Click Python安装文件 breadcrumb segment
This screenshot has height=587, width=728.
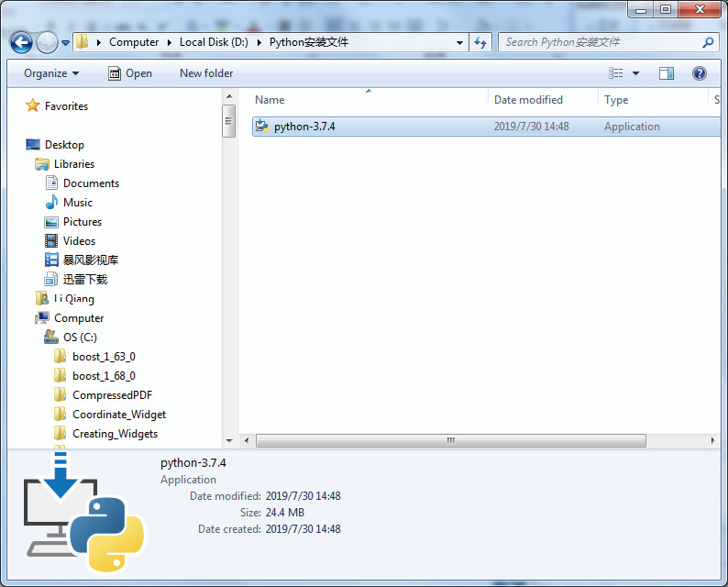click(x=309, y=42)
